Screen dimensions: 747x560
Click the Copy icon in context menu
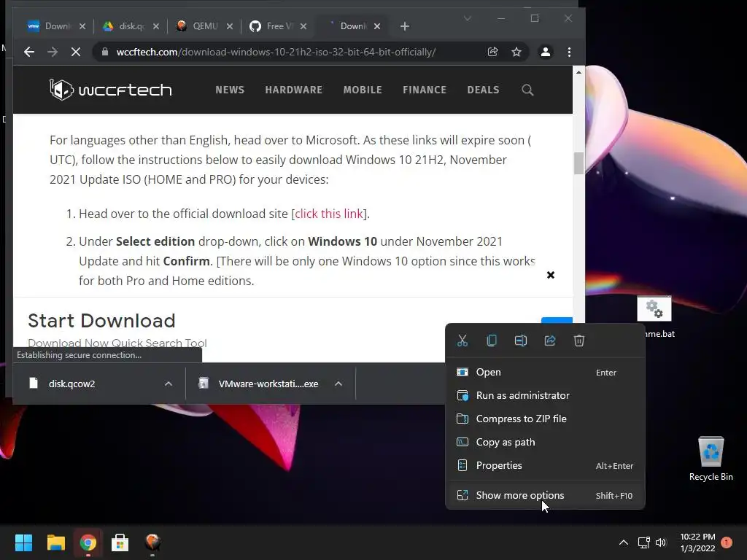pos(492,341)
